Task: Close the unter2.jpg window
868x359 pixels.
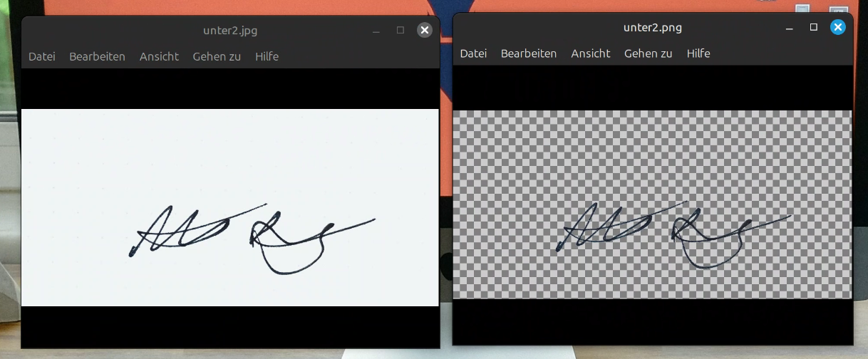Action: click(x=425, y=30)
